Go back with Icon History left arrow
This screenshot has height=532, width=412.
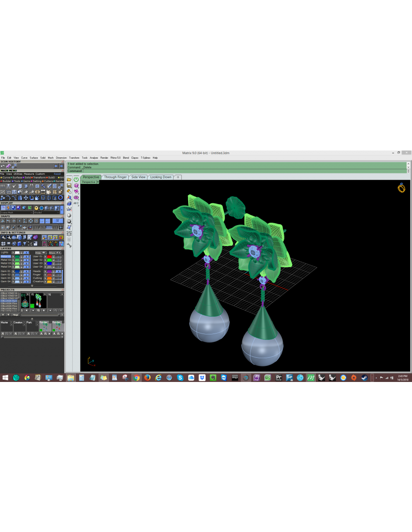tap(56, 166)
